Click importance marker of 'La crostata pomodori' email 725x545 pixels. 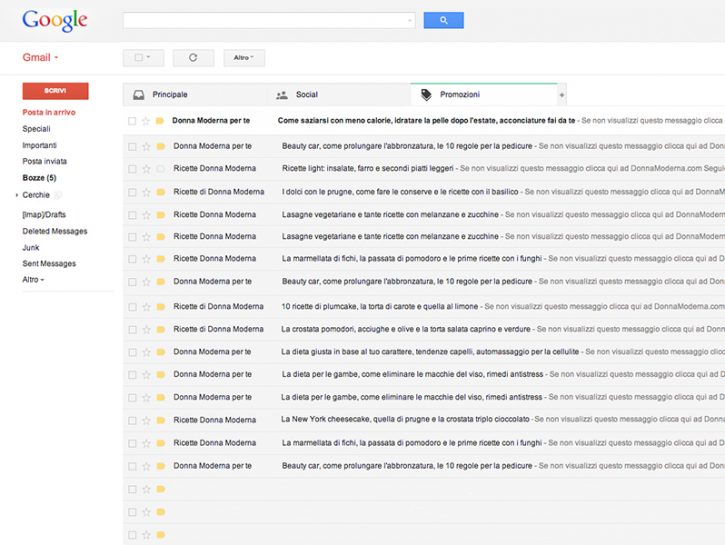coord(160,330)
